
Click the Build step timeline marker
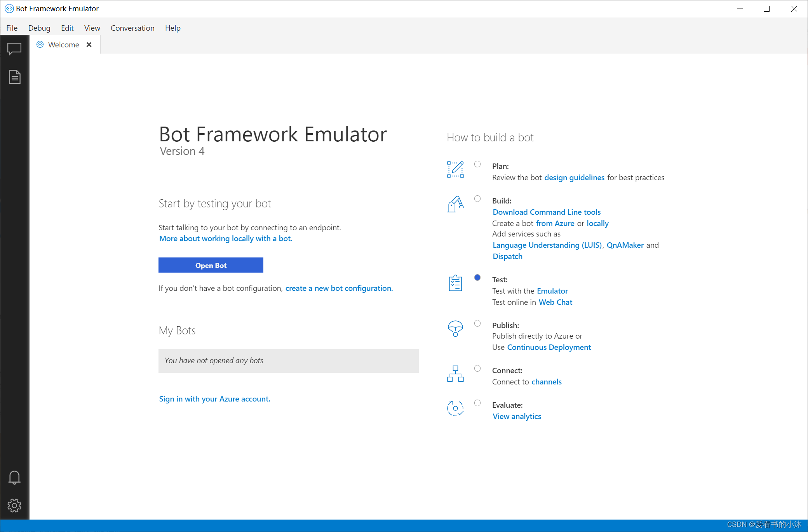[477, 199]
